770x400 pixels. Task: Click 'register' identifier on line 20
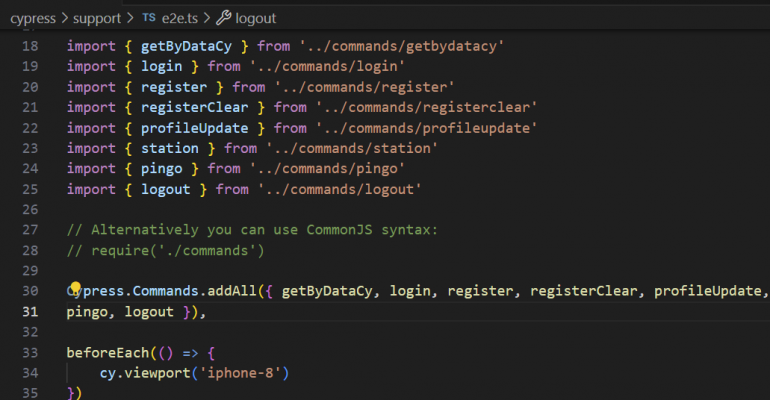point(174,87)
